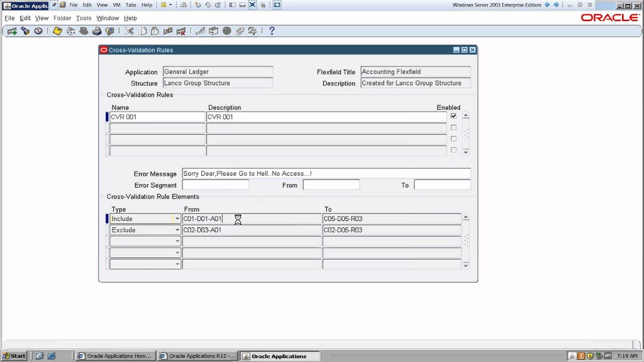Click the New record toolbar icon

point(12,31)
